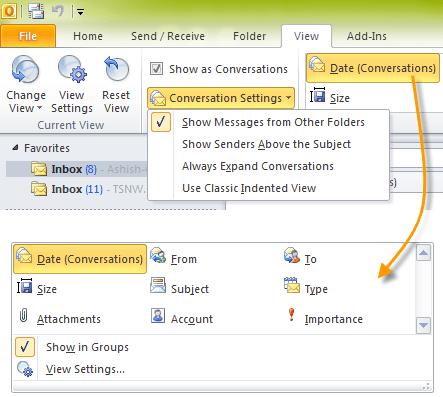
Task: Open Conversation Settings dropdown
Action: point(221,98)
